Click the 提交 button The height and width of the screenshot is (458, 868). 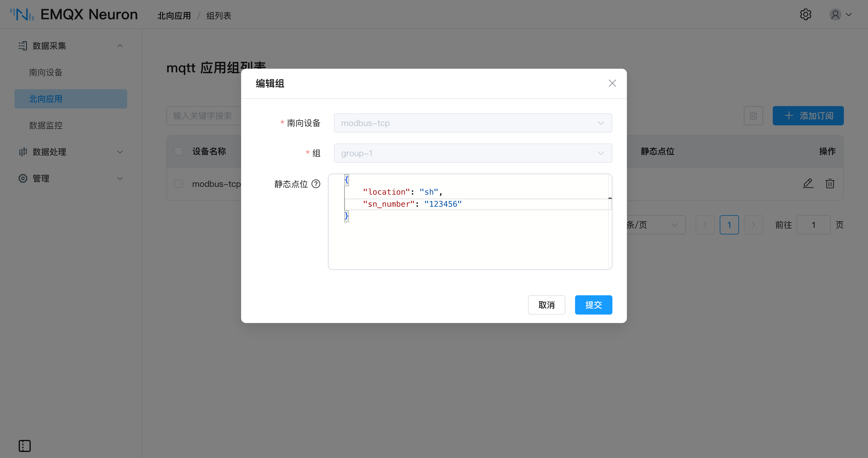[x=593, y=305]
